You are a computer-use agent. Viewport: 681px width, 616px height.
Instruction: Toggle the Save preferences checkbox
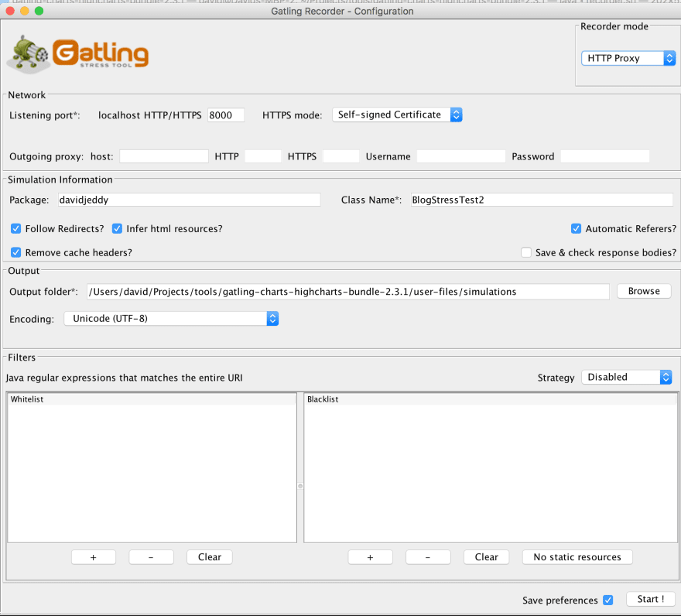608,600
